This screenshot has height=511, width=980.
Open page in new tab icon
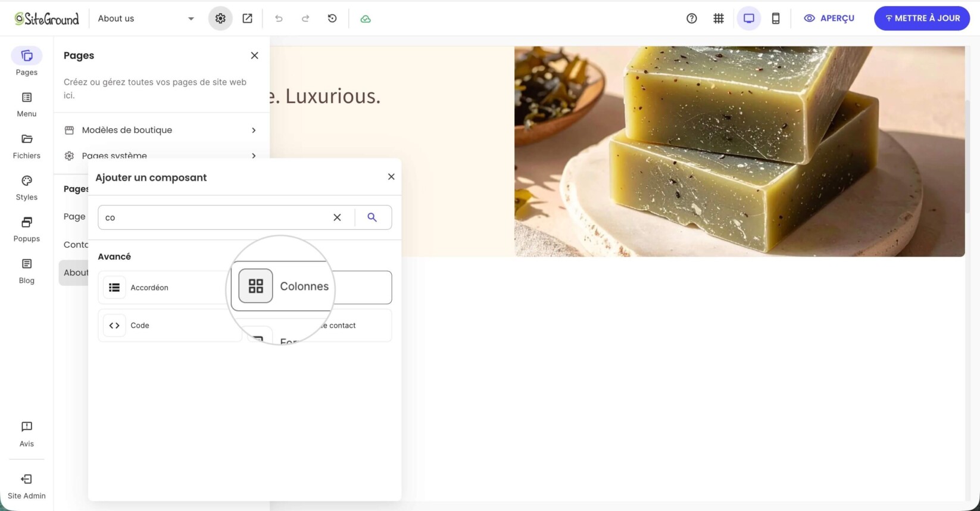click(x=247, y=18)
